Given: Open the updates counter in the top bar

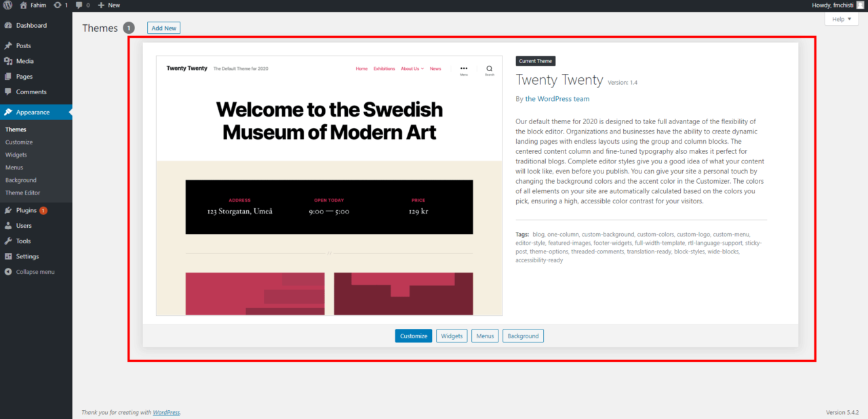Looking at the screenshot, I should pyautogui.click(x=58, y=5).
